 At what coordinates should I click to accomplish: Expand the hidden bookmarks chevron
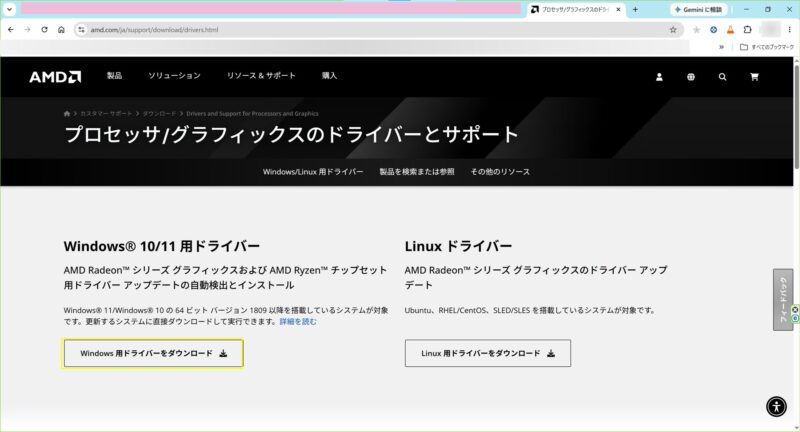(721, 47)
